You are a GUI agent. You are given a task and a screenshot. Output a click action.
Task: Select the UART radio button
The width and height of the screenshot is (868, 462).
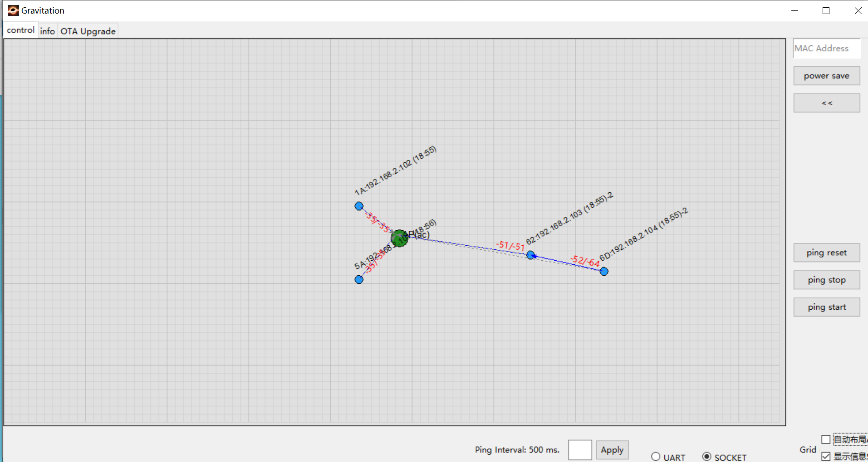coord(656,457)
